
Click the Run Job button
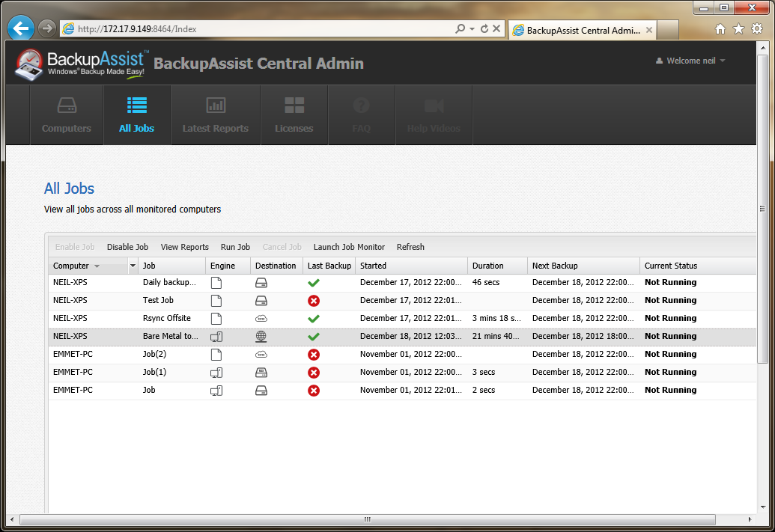pyautogui.click(x=235, y=247)
